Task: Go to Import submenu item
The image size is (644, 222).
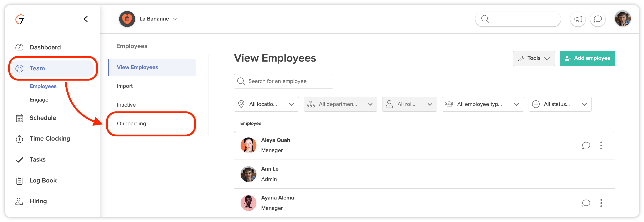Action: pyautogui.click(x=125, y=86)
